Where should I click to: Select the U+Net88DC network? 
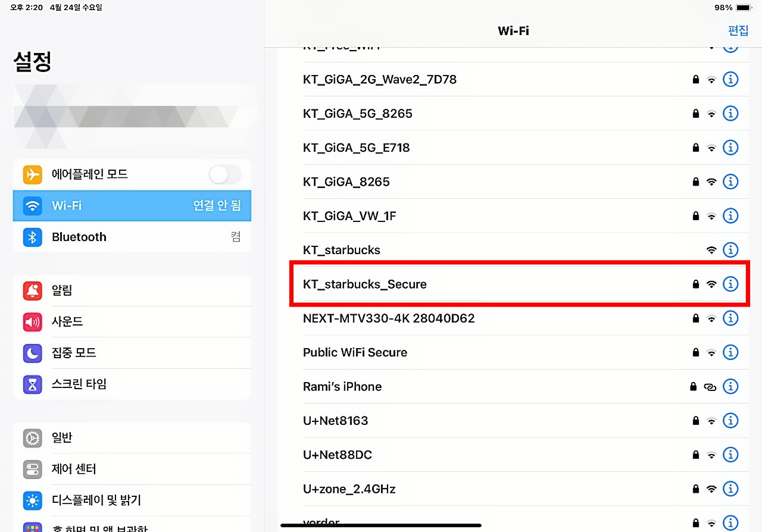pos(513,455)
